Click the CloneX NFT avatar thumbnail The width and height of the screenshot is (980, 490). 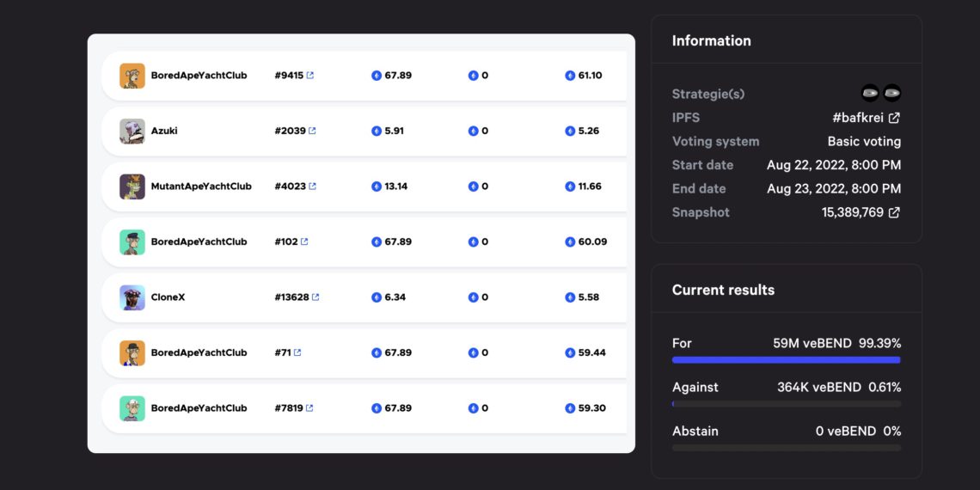click(x=132, y=297)
